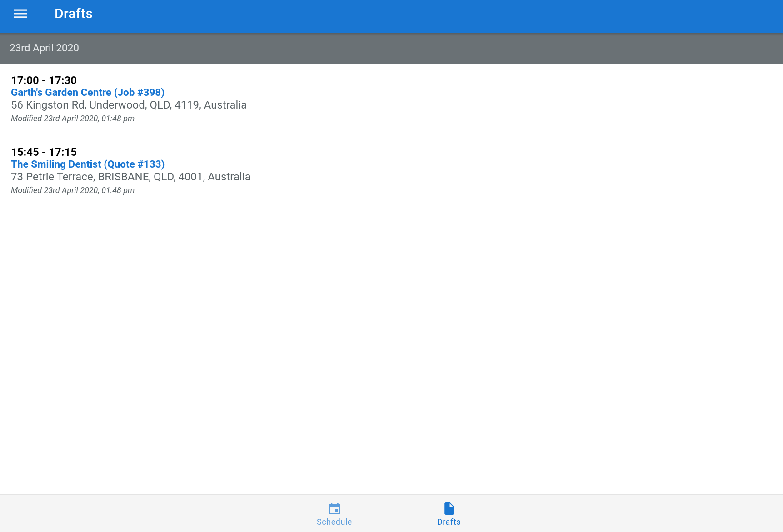Image resolution: width=783 pixels, height=532 pixels.
Task: Click the "(Quote #133)" text
Action: (134, 164)
